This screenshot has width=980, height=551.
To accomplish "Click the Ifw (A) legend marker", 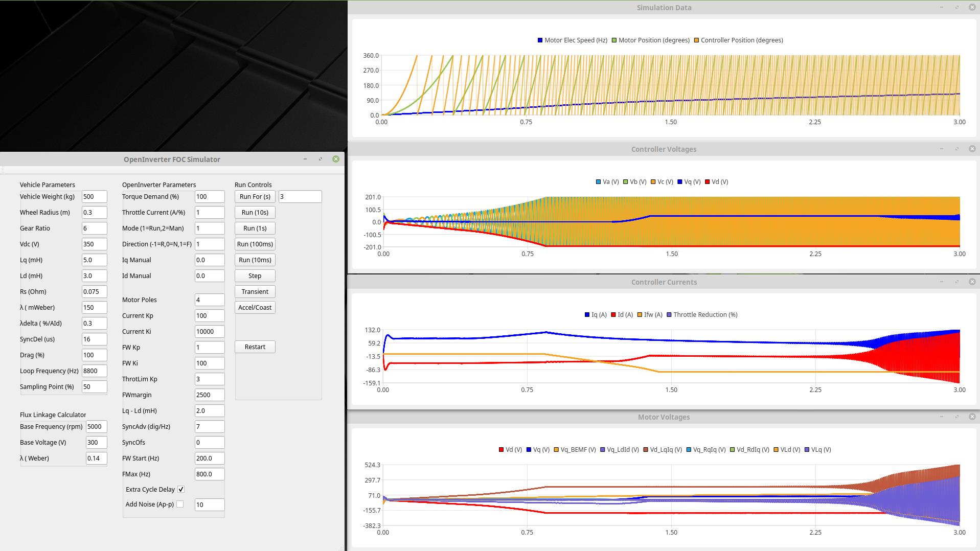I will click(x=640, y=315).
